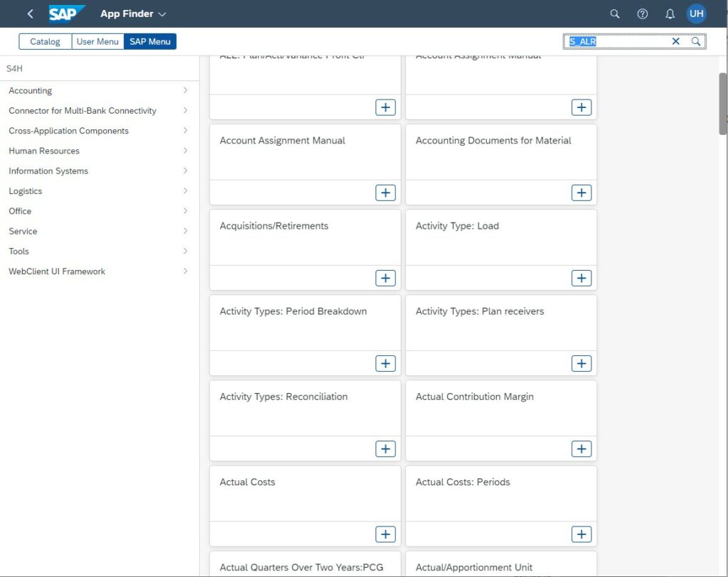
Task: Expand the Logistics menu node
Action: tap(185, 191)
